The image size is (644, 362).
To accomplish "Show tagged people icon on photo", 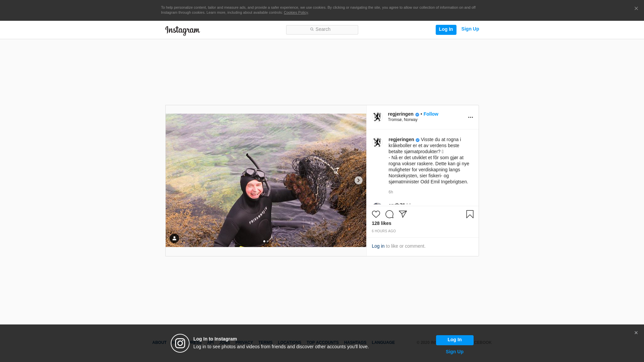I will (x=174, y=238).
